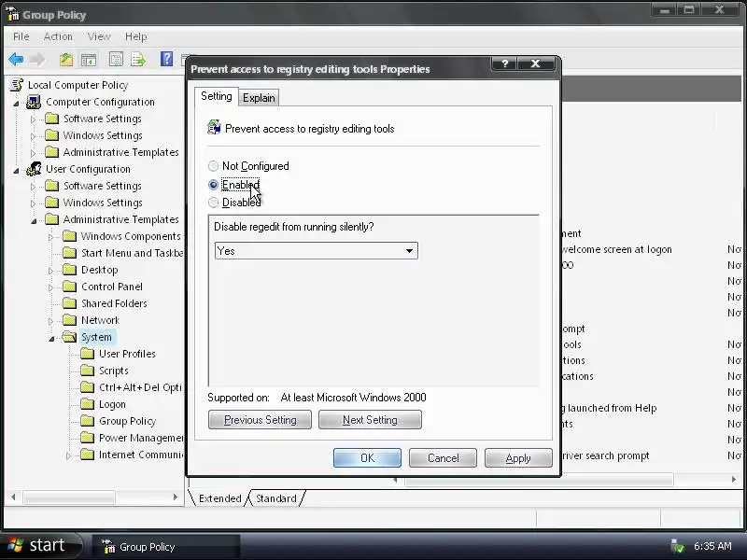Viewport: 747px width, 560px height.
Task: Click the Desktop folder icon
Action: coord(69,270)
